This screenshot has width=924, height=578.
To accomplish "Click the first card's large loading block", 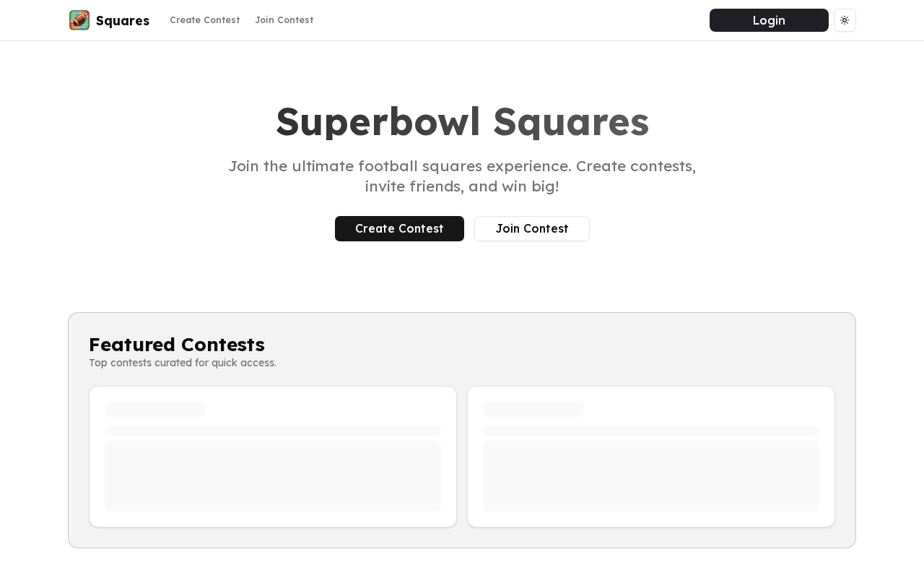I will [x=273, y=476].
